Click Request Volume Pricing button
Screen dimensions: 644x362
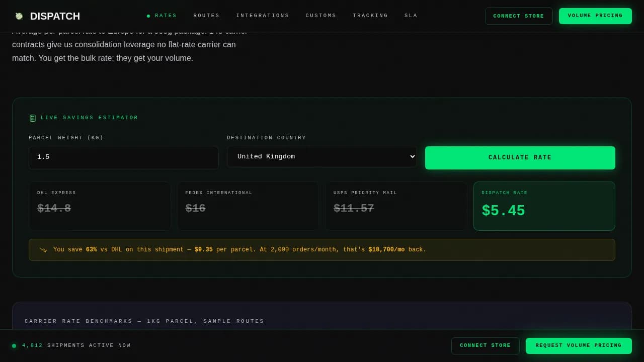pos(579,346)
